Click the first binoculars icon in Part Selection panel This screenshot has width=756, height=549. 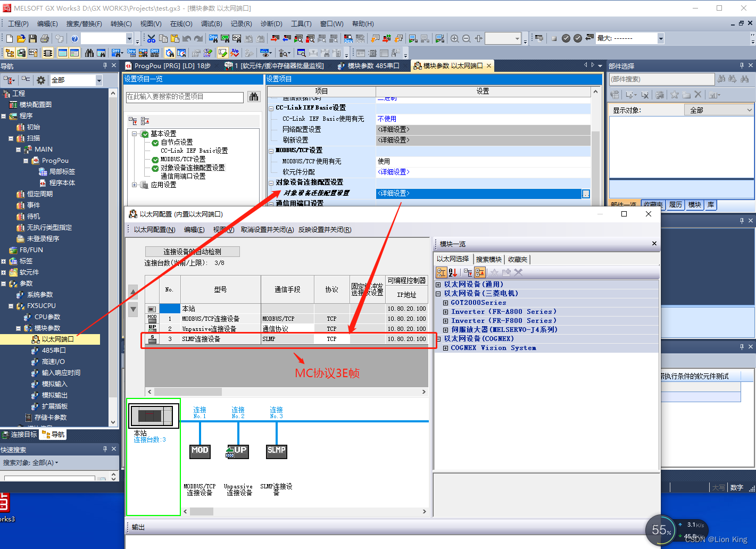point(721,79)
